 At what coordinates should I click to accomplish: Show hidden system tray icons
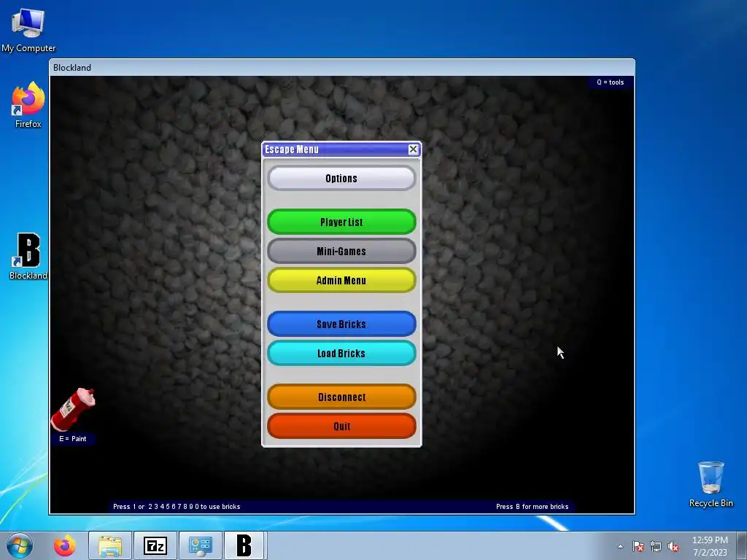620,546
